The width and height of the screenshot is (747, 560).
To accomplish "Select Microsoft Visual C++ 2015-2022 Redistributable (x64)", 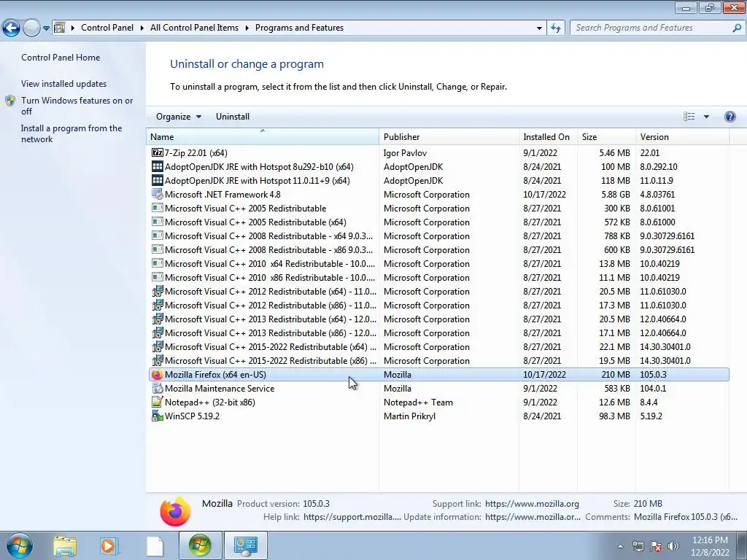I will (x=438, y=347).
